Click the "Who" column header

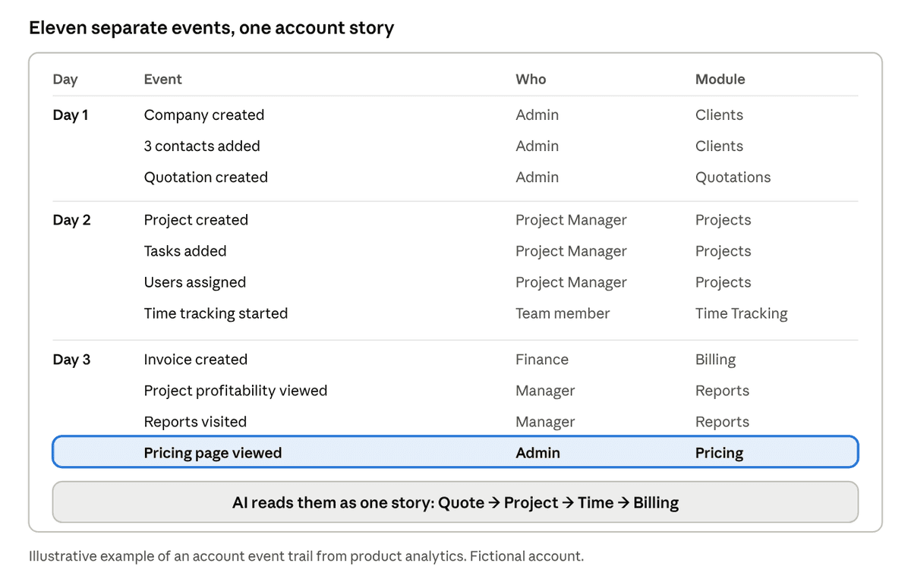[531, 79]
